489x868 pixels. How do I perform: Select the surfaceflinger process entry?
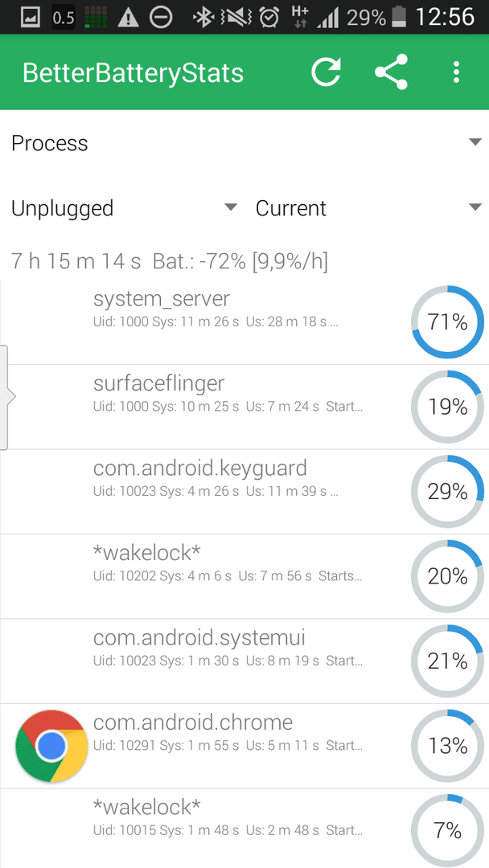244,407
